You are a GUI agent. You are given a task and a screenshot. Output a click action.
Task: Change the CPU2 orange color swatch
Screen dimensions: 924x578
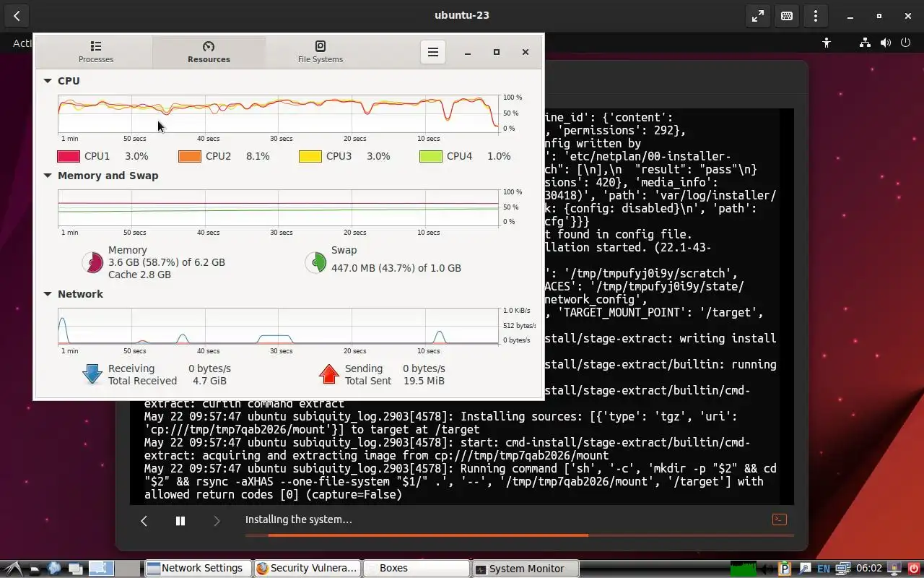pos(190,156)
